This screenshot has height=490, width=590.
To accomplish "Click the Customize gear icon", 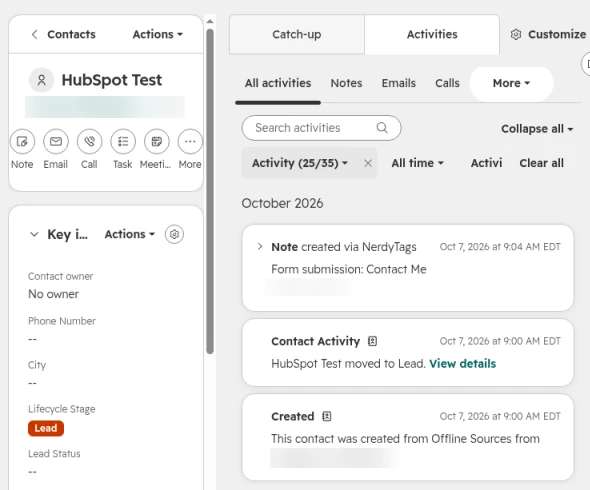I will coord(516,34).
